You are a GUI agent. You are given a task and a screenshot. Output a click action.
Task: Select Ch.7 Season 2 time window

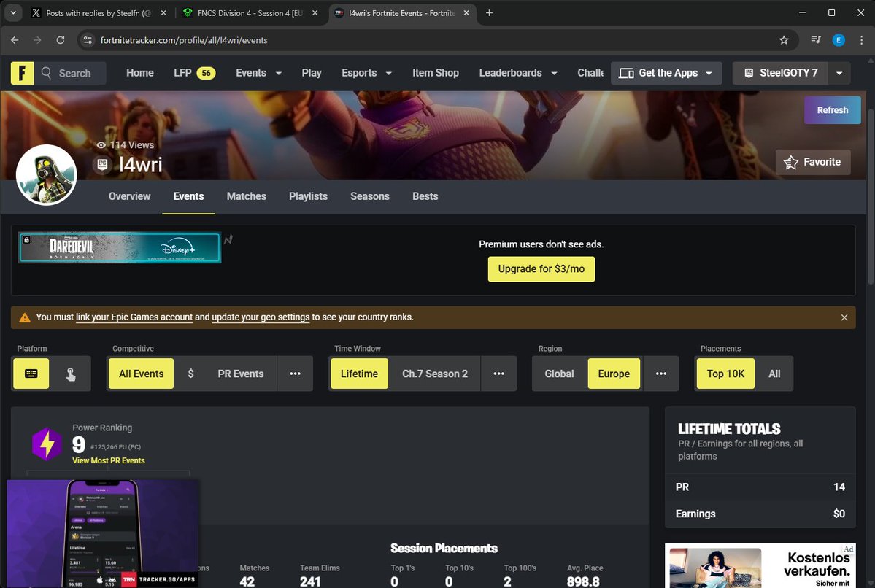(435, 374)
